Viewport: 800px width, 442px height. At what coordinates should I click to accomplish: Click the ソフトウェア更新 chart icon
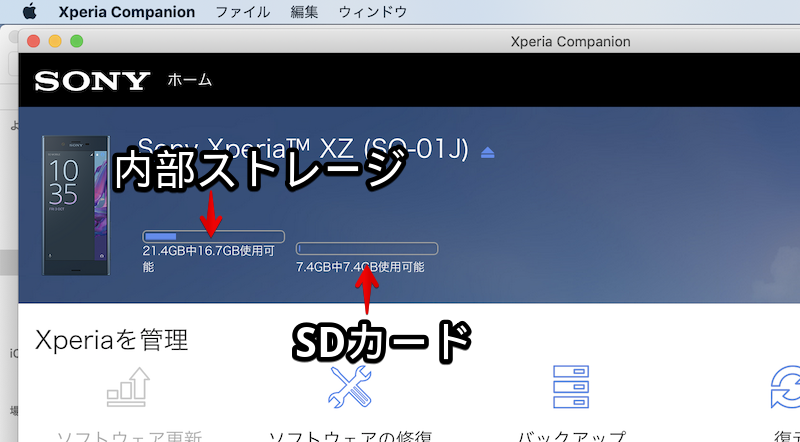pos(128,388)
